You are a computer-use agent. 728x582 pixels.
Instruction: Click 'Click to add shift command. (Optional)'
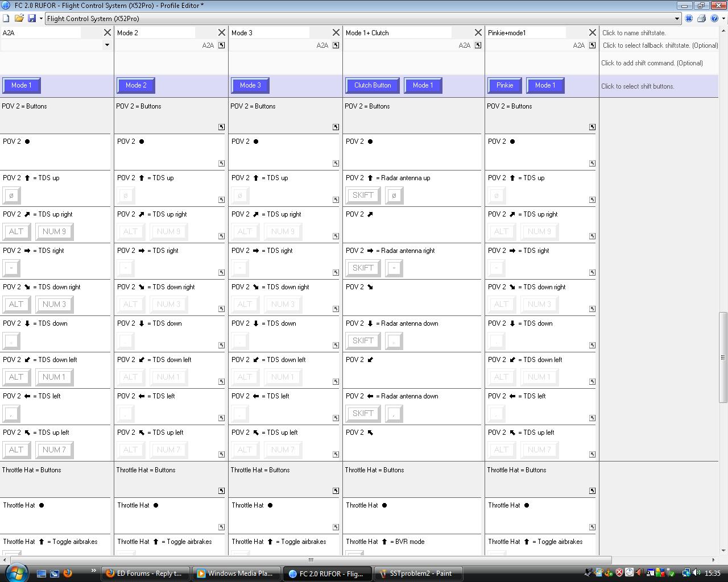click(652, 63)
